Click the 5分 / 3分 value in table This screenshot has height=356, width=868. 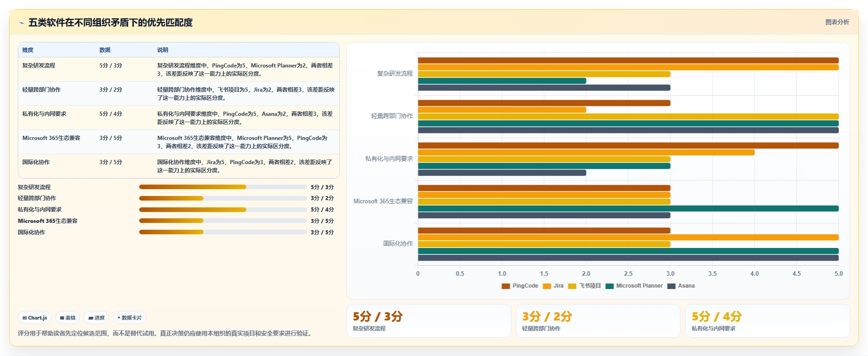[111, 66]
